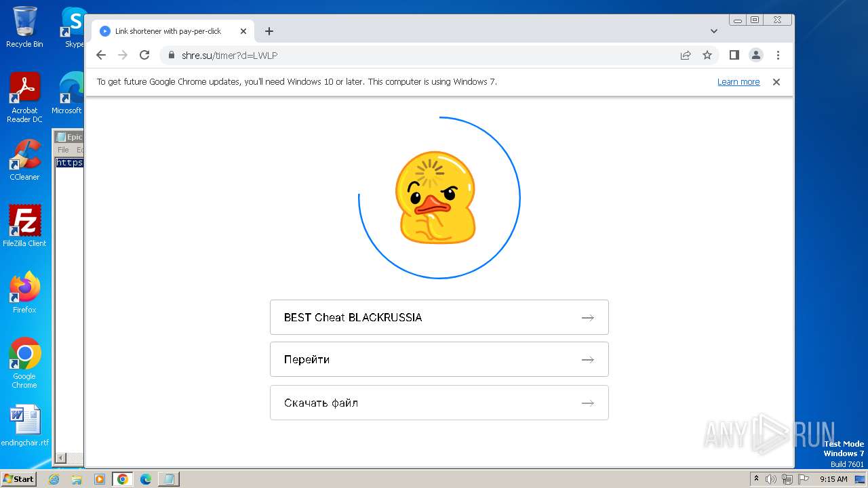
Task: Open the CCleaner desktop shortcut
Action: click(x=24, y=160)
